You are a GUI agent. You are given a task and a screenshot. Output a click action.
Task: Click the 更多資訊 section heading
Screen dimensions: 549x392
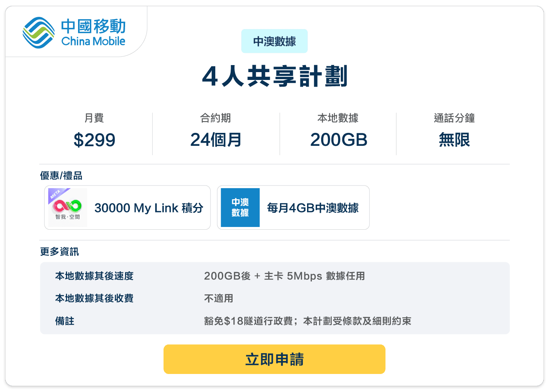point(59,251)
